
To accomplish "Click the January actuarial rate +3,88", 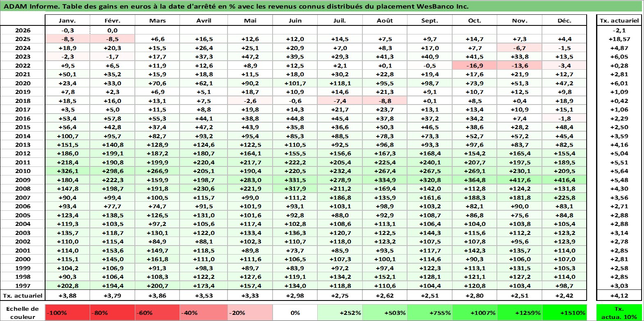I will point(67,296).
